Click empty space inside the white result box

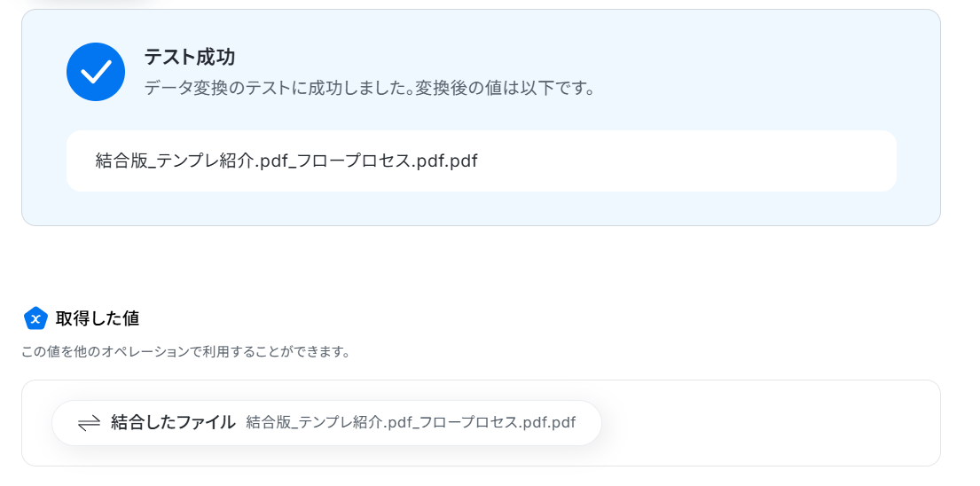pos(687,161)
